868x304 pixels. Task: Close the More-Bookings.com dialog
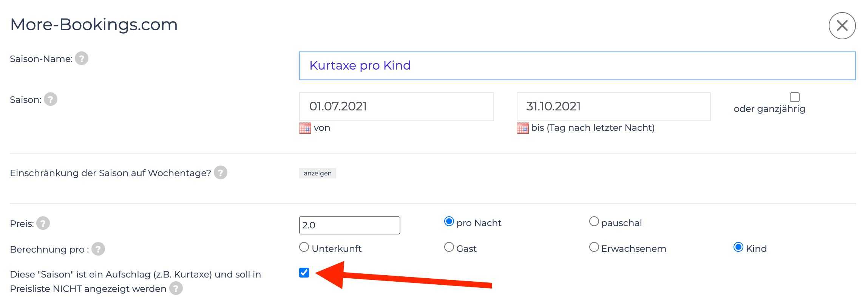842,26
